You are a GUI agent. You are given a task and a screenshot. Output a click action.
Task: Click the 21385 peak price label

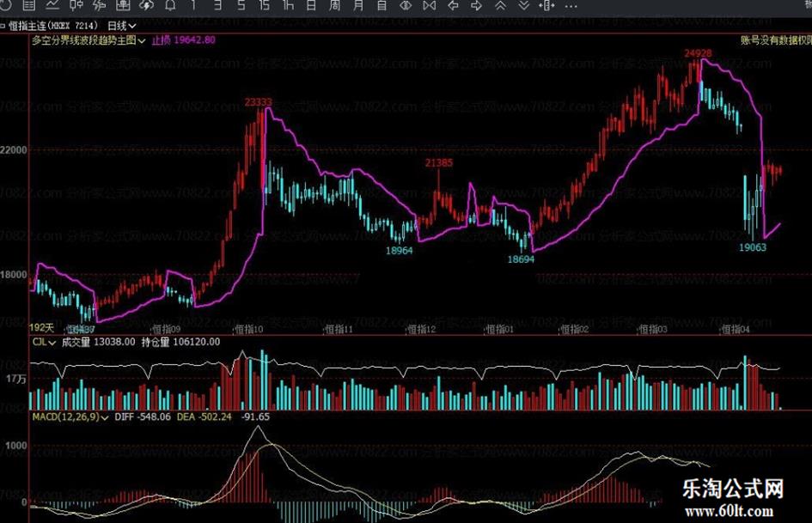tap(438, 163)
